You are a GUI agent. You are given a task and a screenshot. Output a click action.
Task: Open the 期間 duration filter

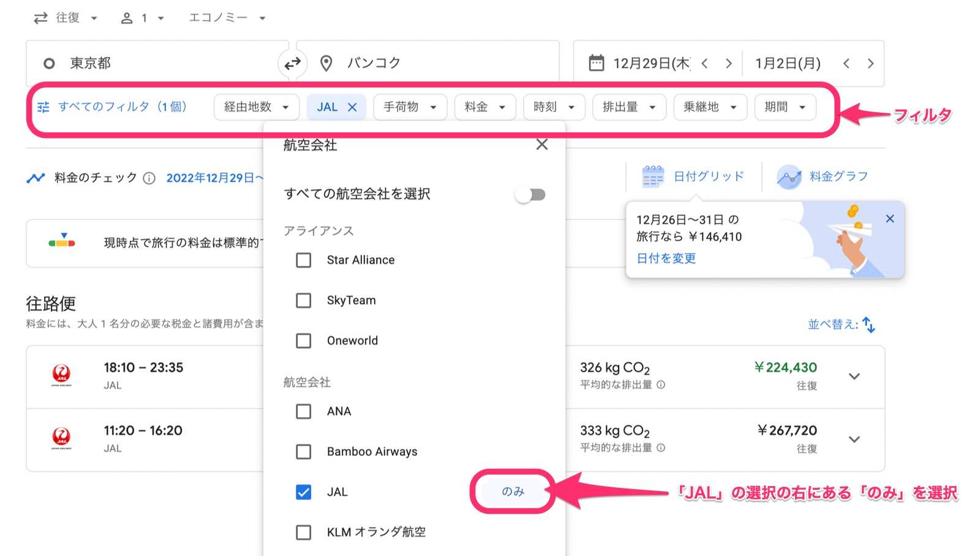point(785,107)
